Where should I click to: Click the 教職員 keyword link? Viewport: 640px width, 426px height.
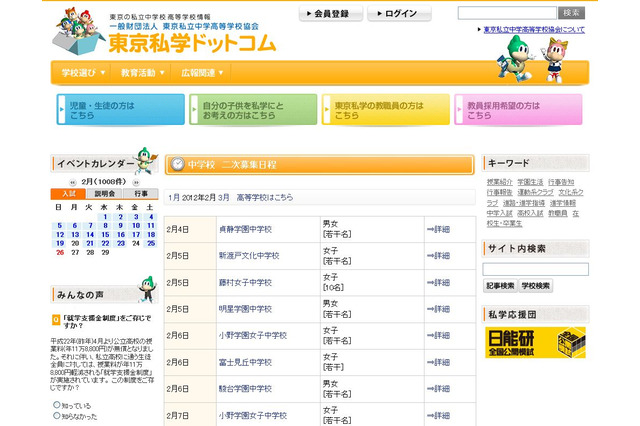558,213
